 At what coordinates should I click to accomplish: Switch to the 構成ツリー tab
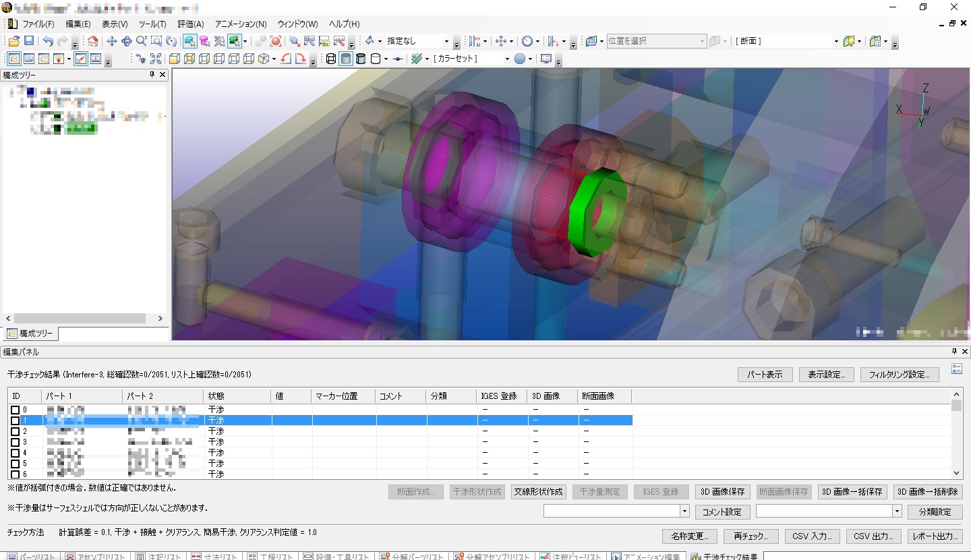point(32,334)
